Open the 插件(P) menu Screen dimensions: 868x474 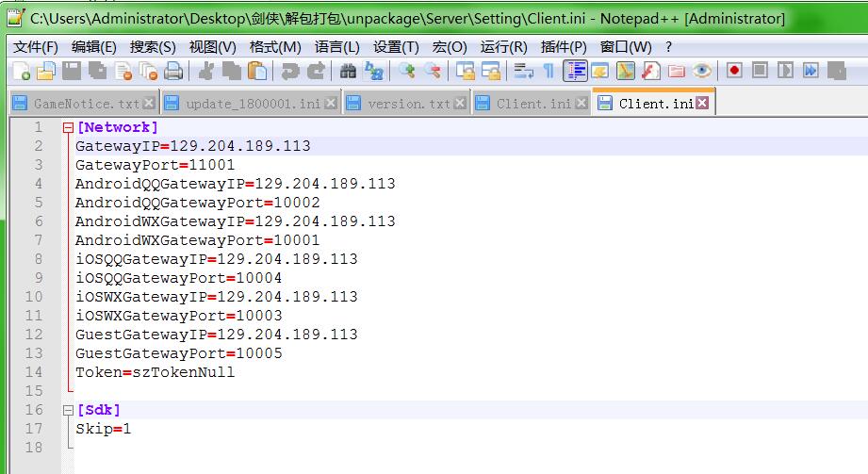click(564, 46)
